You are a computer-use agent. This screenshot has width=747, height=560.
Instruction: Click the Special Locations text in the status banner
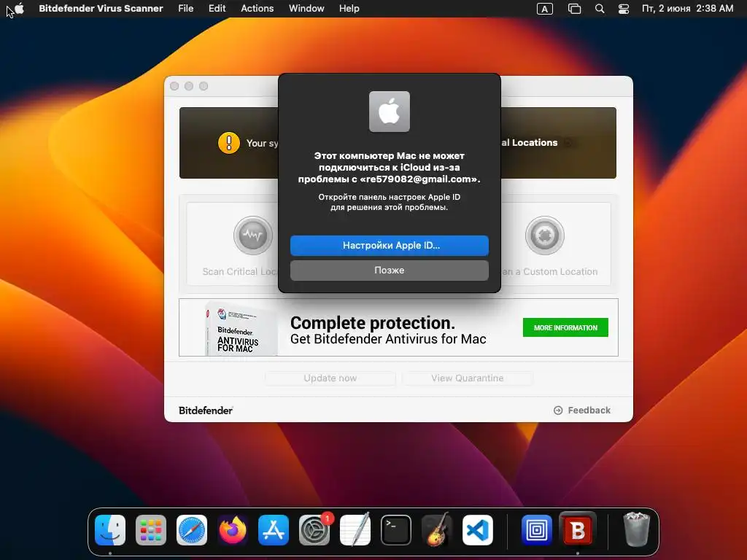pyautogui.click(x=530, y=142)
